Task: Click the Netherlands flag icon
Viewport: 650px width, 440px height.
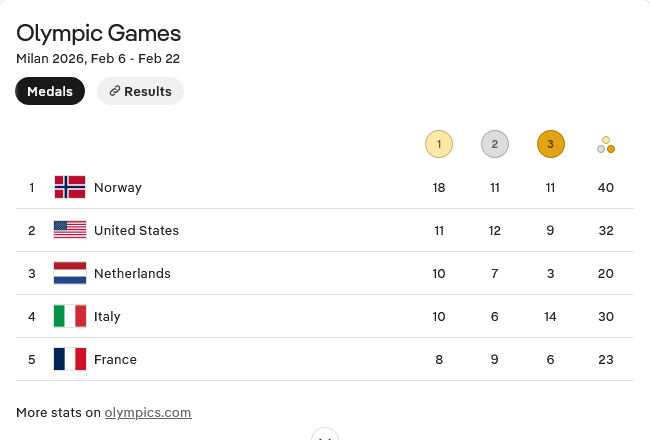Action: 70,273
